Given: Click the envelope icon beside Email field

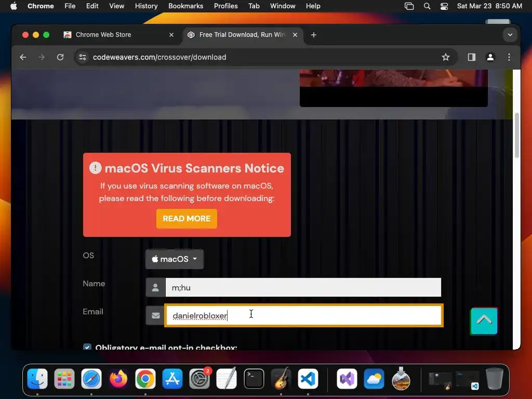Looking at the screenshot, I should click(x=155, y=315).
